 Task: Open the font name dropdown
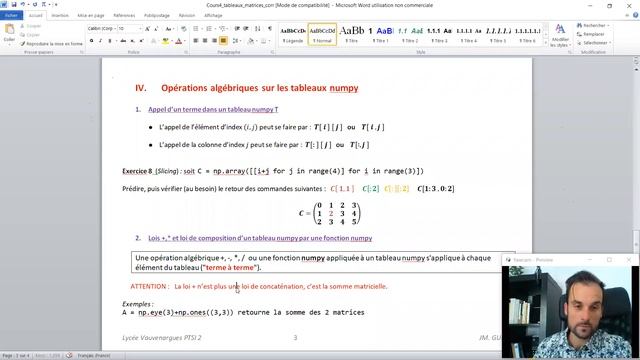click(x=115, y=29)
